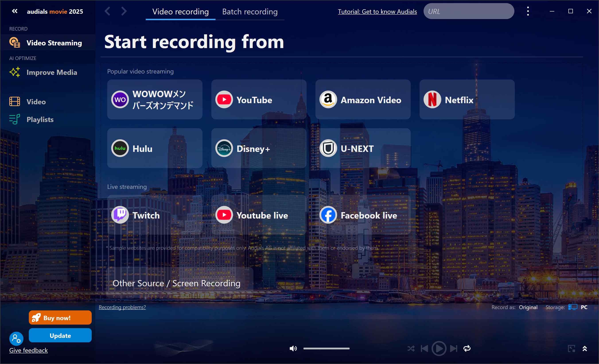This screenshot has height=364, width=599.
Task: Select the WOWOW streaming tile
Action: tap(155, 99)
